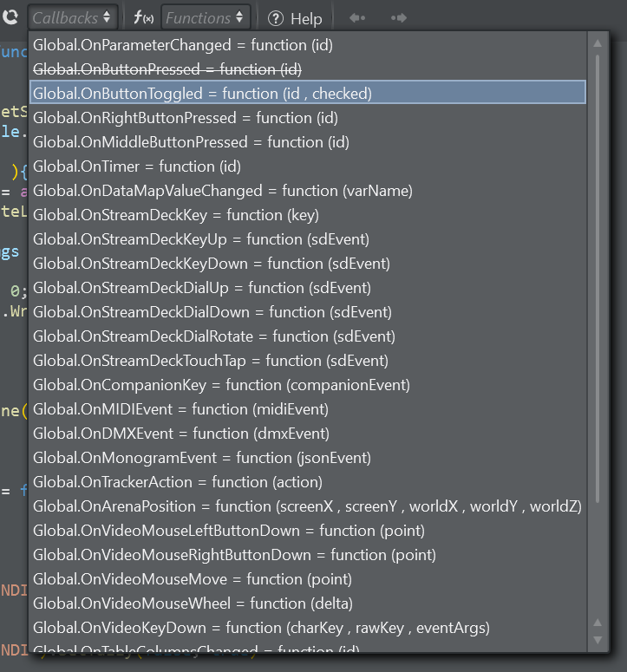Select Global.OnParameterChanged callback
Viewport: 627px width, 672px height.
183,44
